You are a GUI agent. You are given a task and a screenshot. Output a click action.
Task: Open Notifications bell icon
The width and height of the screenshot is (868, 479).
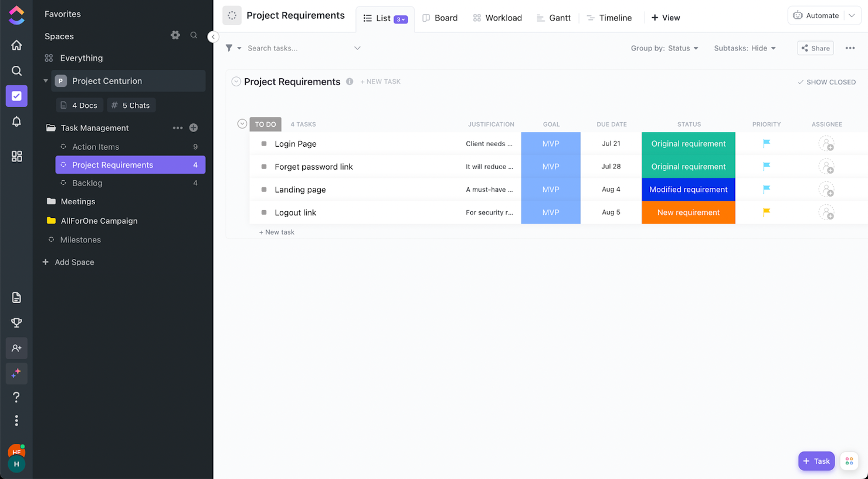point(16,122)
